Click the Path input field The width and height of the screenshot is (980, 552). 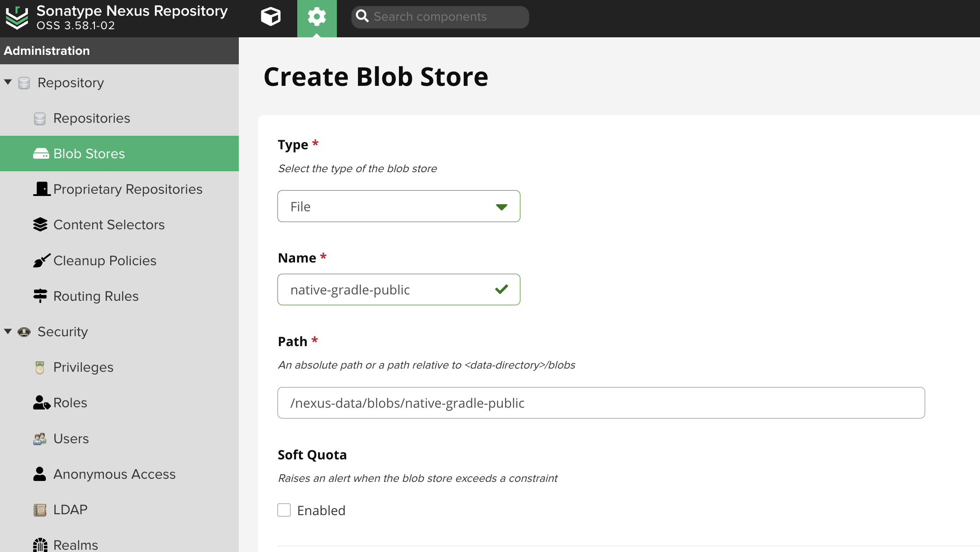click(x=601, y=403)
